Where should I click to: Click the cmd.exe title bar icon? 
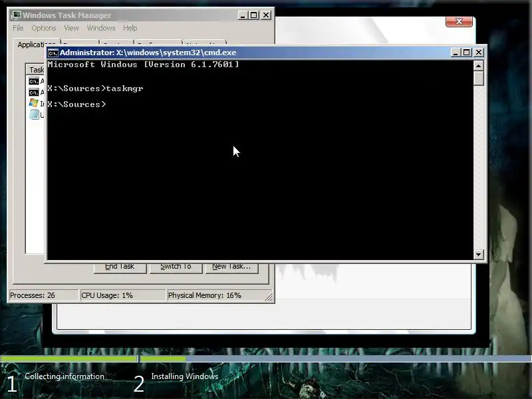coord(53,53)
